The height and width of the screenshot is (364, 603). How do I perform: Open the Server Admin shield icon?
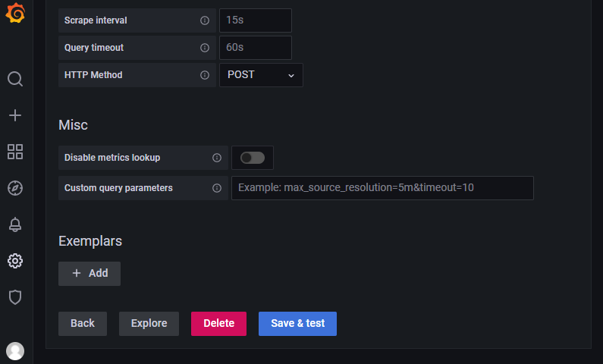click(15, 297)
